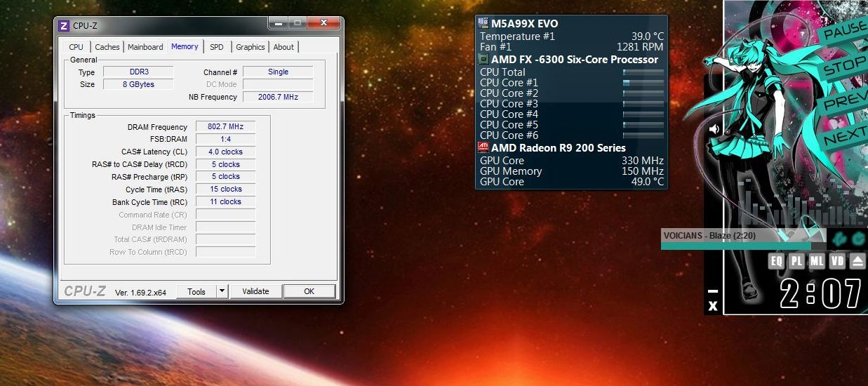
Task: Open the About tab
Action: [x=283, y=47]
